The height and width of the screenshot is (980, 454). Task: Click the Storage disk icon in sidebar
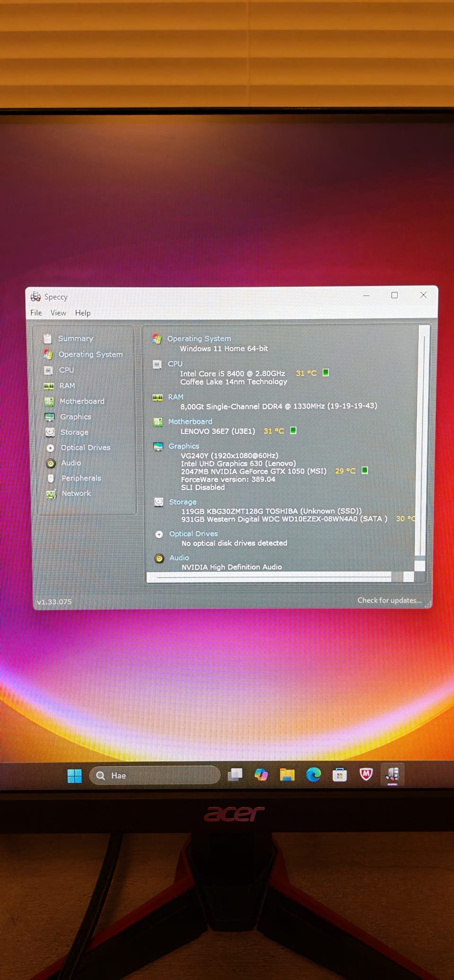click(50, 432)
